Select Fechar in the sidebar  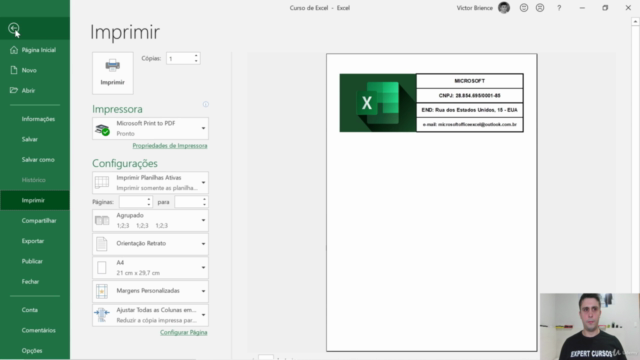tap(35, 282)
